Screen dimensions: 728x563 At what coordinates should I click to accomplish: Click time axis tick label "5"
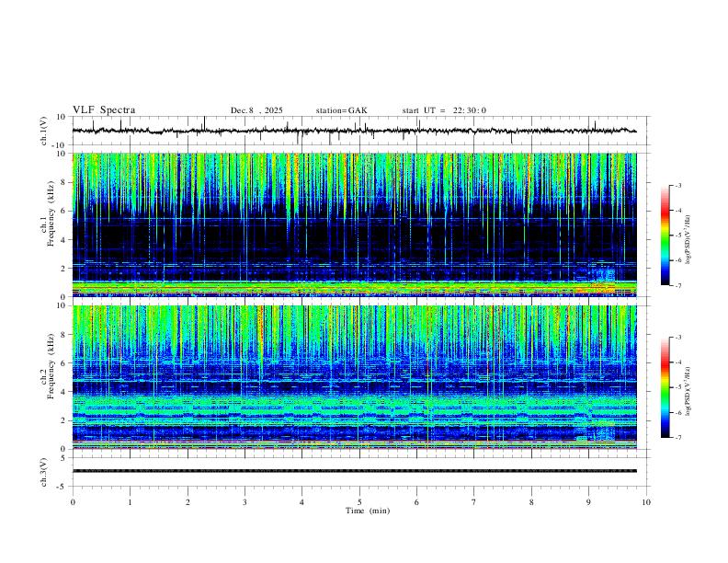(x=359, y=502)
